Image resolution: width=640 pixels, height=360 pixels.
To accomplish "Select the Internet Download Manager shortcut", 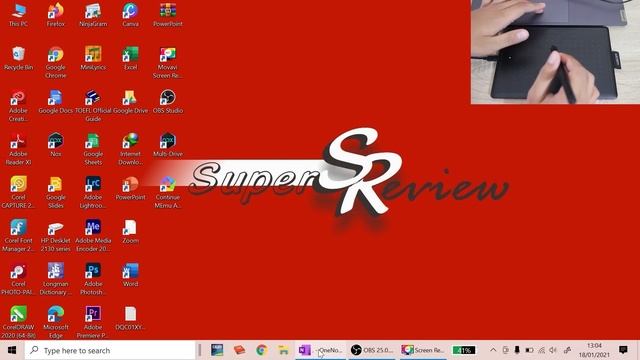I will (130, 149).
